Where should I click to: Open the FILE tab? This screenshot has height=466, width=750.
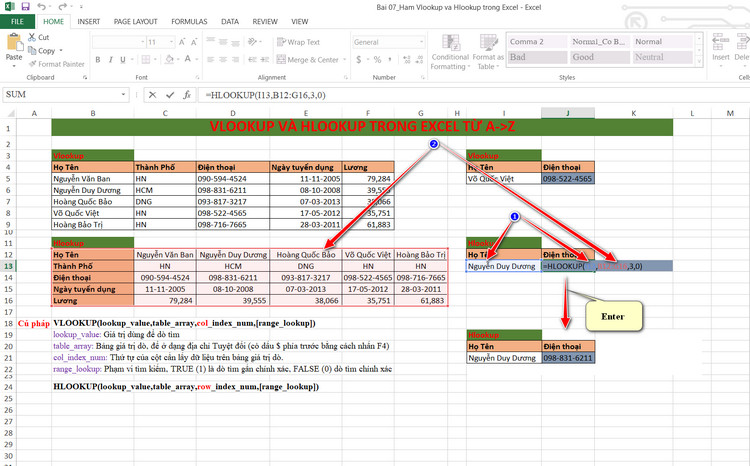point(17,22)
